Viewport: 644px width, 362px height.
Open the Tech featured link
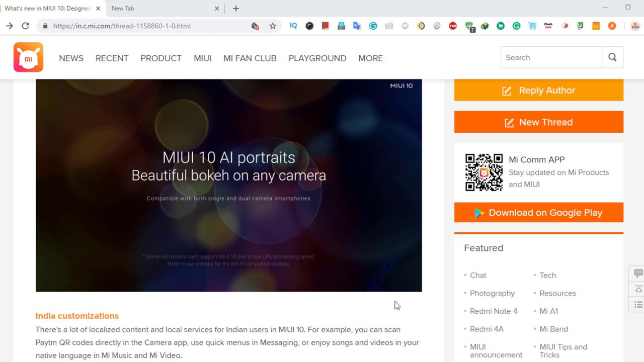coord(547,276)
